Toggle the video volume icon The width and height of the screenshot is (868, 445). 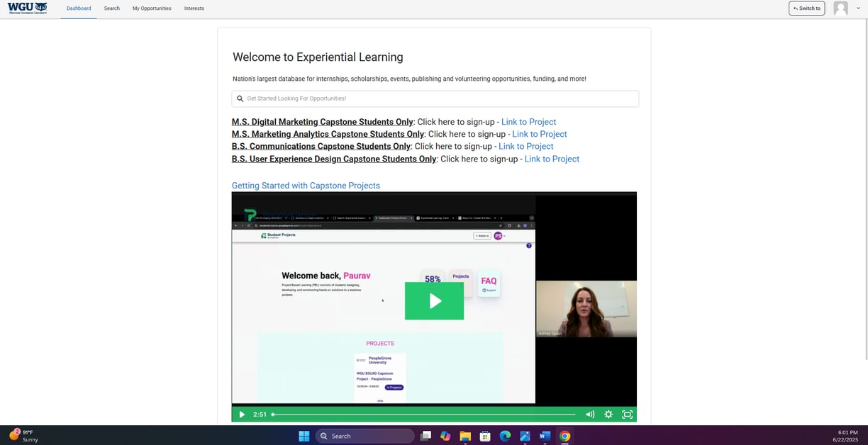tap(589, 415)
